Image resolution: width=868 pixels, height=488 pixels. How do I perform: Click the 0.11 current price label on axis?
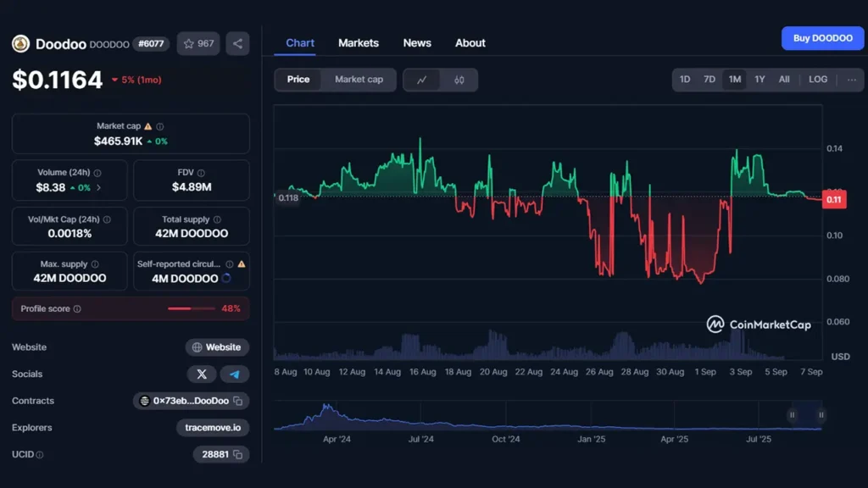[x=834, y=200]
